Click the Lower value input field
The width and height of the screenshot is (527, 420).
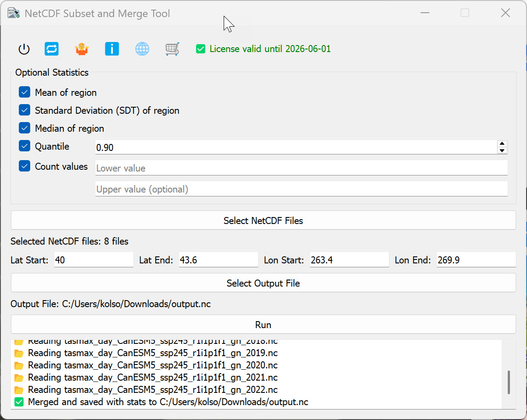[301, 168]
